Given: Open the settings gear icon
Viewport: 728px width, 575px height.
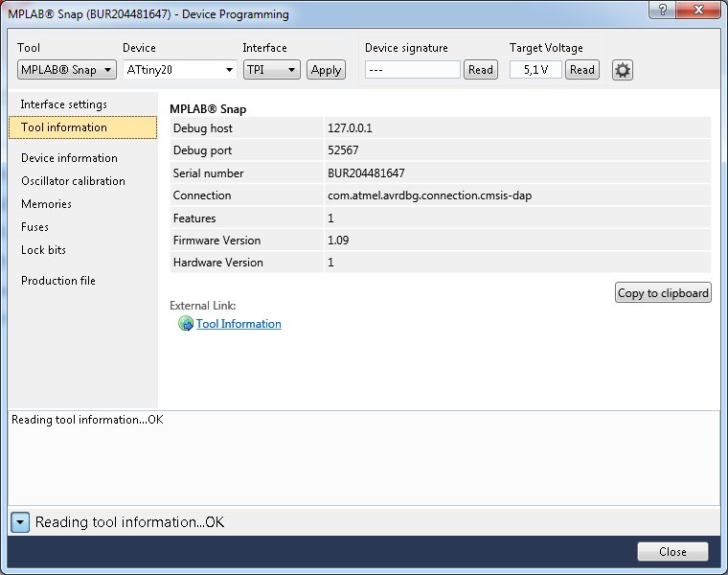Looking at the screenshot, I should pos(622,70).
